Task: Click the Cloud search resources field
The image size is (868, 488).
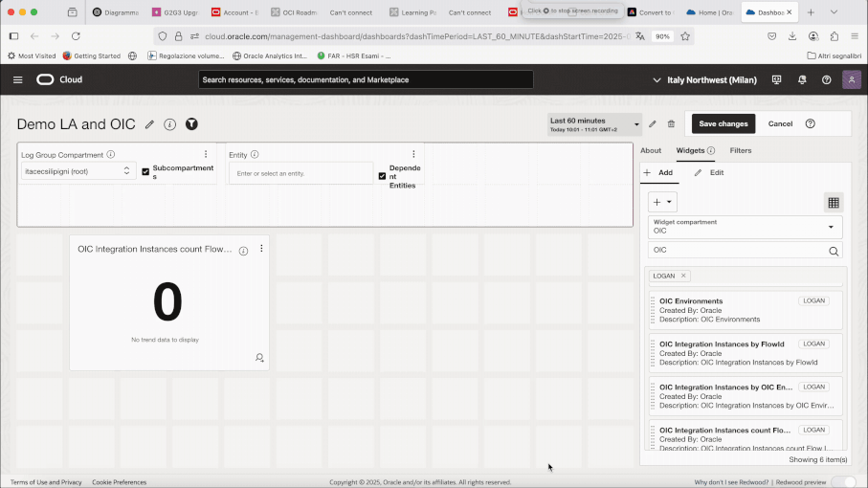Action: coord(366,79)
